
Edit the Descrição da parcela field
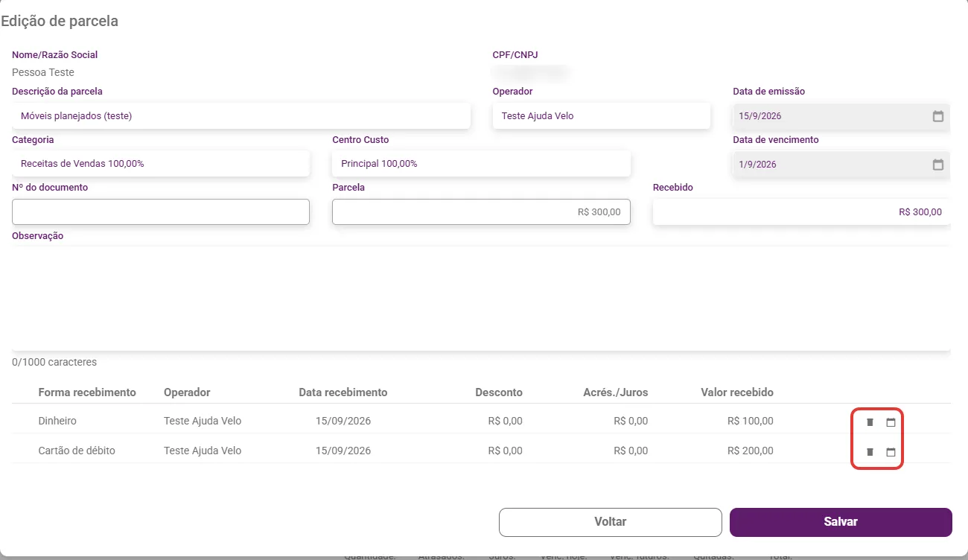tap(241, 116)
